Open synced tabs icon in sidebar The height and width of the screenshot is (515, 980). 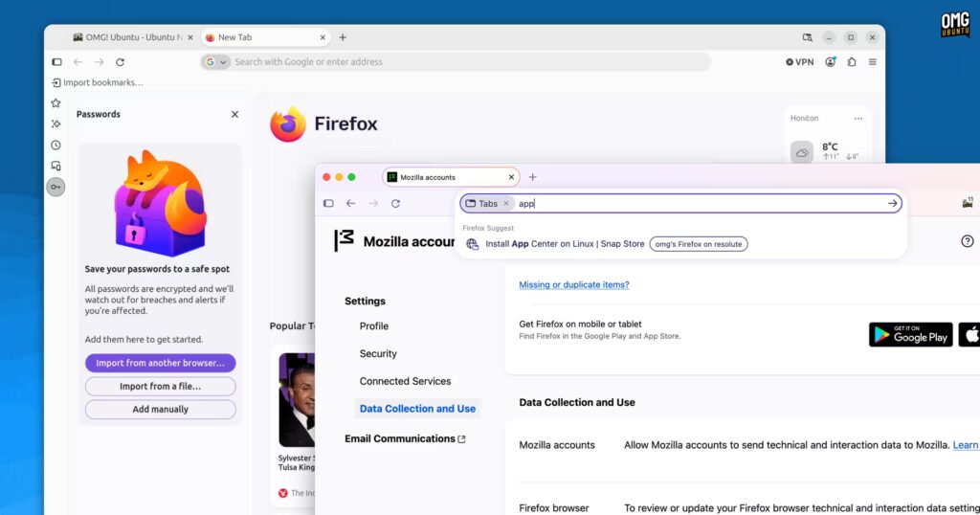pyautogui.click(x=56, y=166)
